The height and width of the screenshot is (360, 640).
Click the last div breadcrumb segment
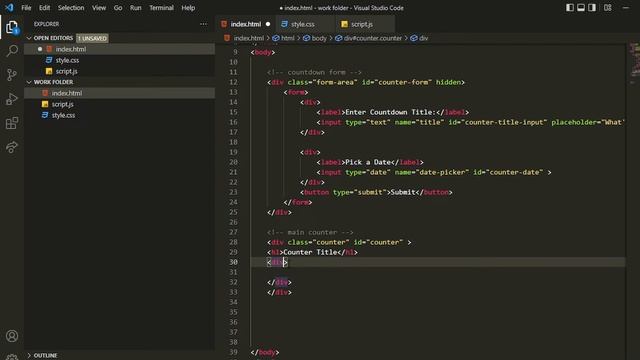423,38
